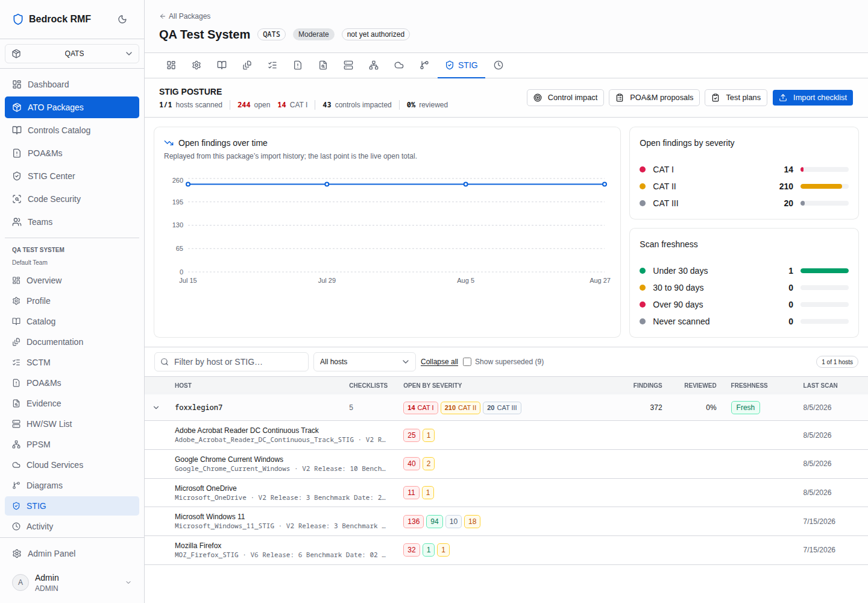
Task: Select the STIG tab in package toolbar
Action: [462, 65]
